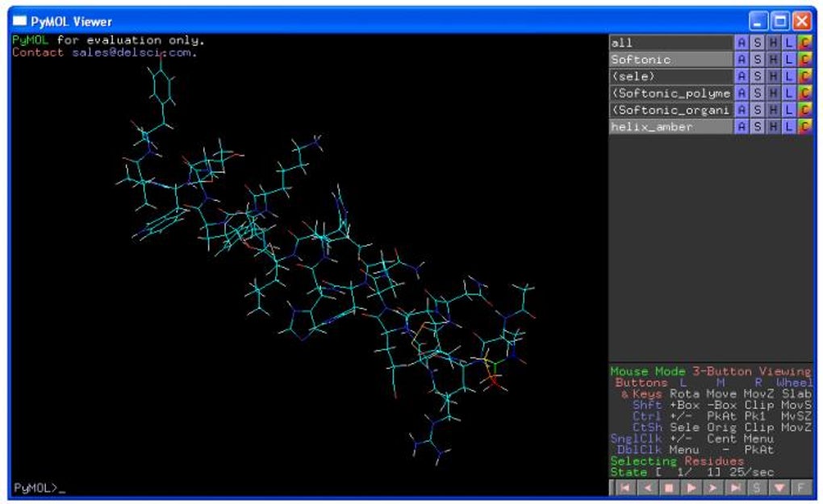Viewport: 823px width, 504px height.
Task: Maximize the PyMOL Viewer window
Action: 780,21
